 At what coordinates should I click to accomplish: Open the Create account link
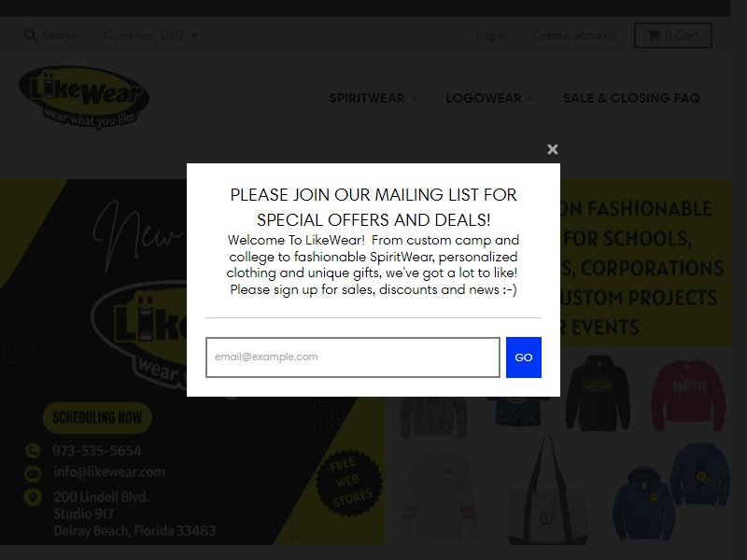pos(574,35)
